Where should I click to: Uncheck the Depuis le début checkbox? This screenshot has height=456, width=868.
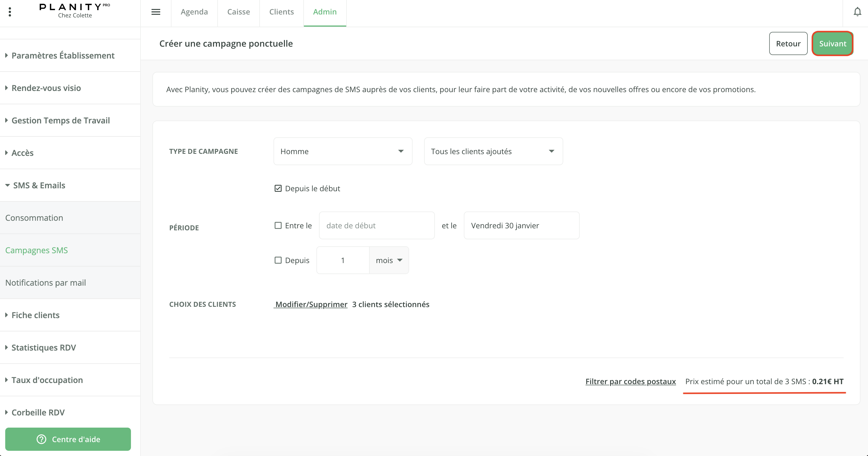[x=278, y=188]
